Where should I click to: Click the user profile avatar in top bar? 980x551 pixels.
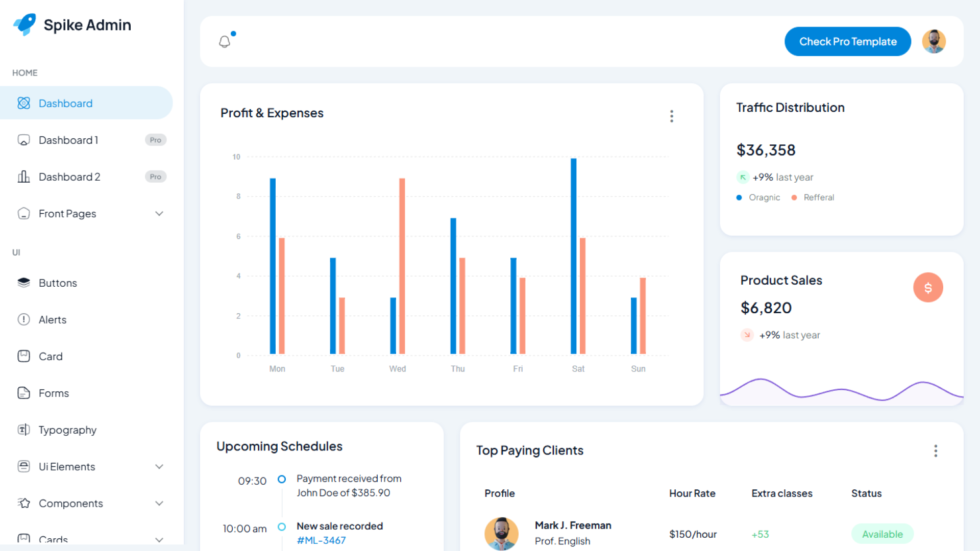pos(934,41)
